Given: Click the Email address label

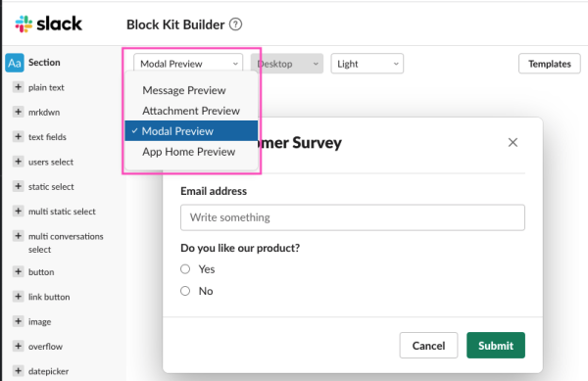Looking at the screenshot, I should (x=214, y=191).
